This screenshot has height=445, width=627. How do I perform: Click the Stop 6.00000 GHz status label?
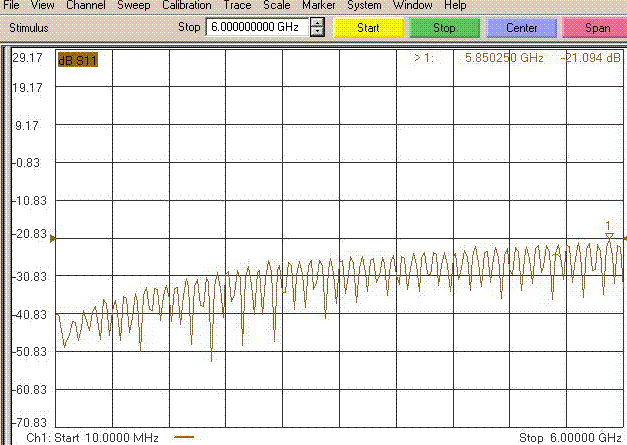[x=570, y=437]
